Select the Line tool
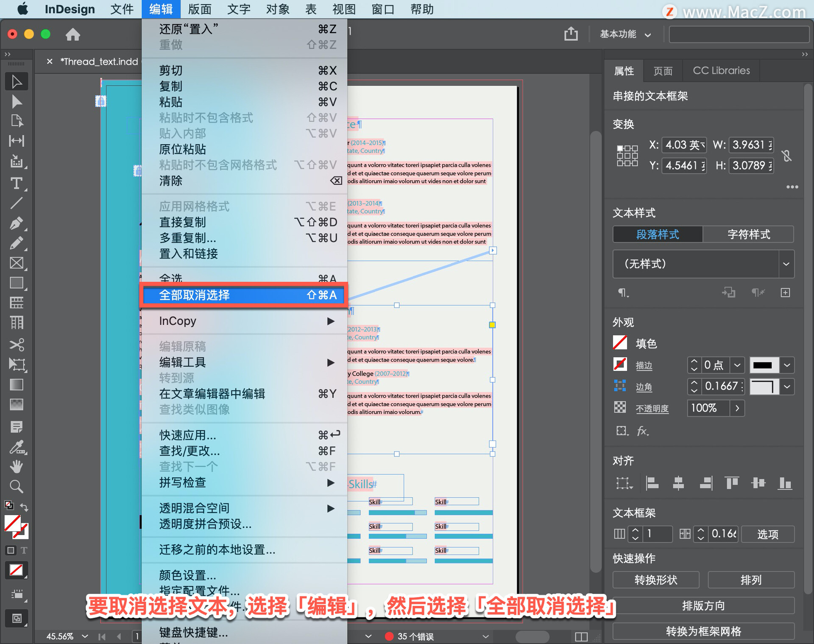Screen dimensions: 814x644 [x=17, y=203]
